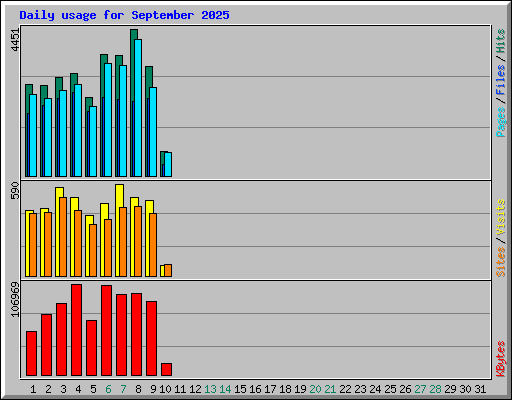This screenshot has width=512, height=400.
Task: Click the orange 'Sites' legend label
Action: [x=501, y=262]
